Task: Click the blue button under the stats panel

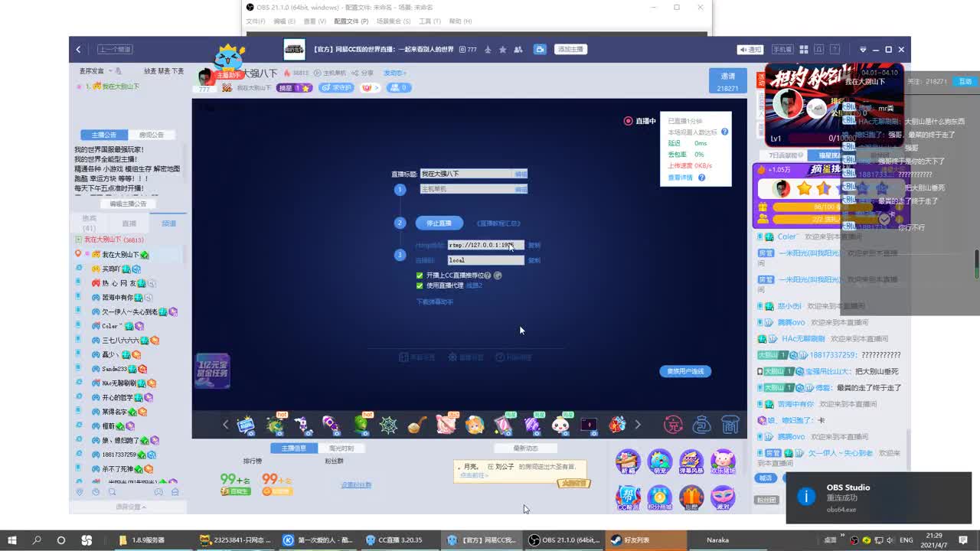Action: pos(685,371)
